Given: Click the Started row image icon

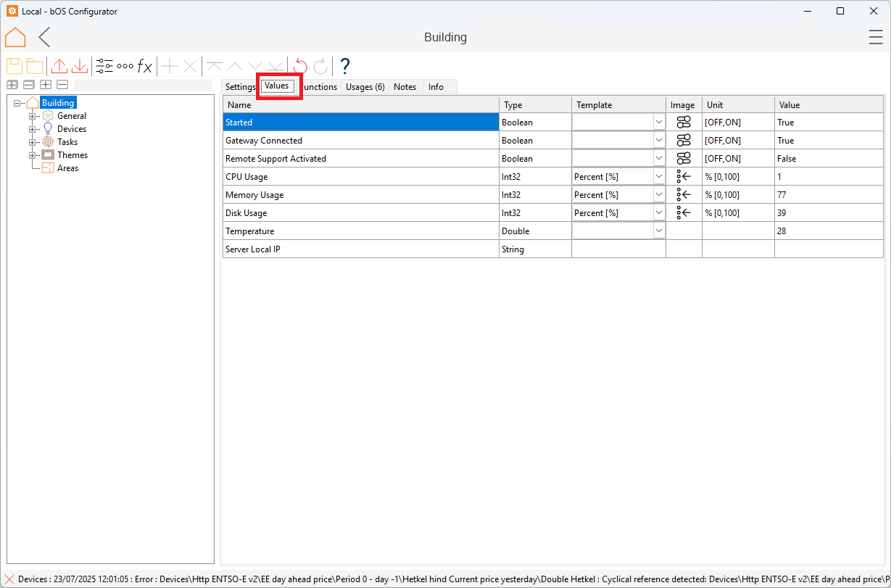Looking at the screenshot, I should pos(684,123).
